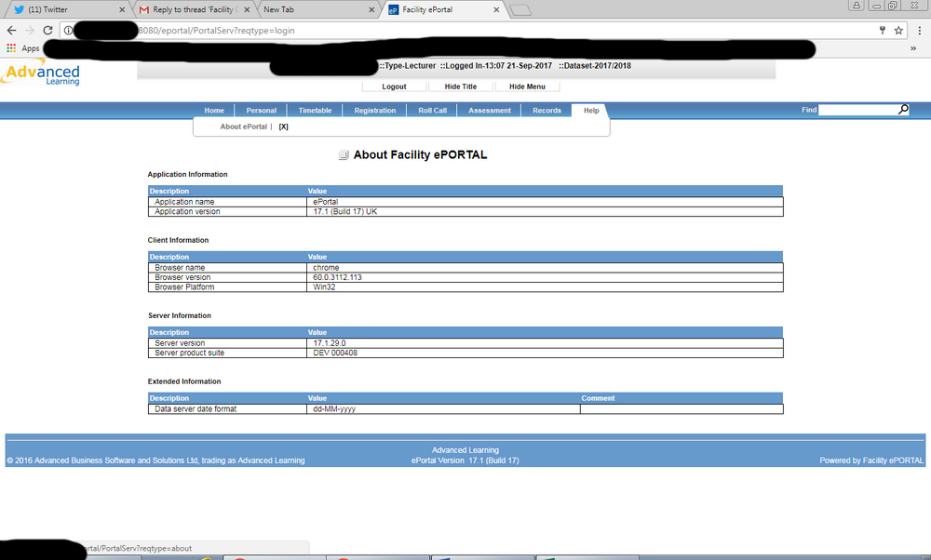Switch to the Twitter tab
The height and width of the screenshot is (560, 931).
click(68, 9)
